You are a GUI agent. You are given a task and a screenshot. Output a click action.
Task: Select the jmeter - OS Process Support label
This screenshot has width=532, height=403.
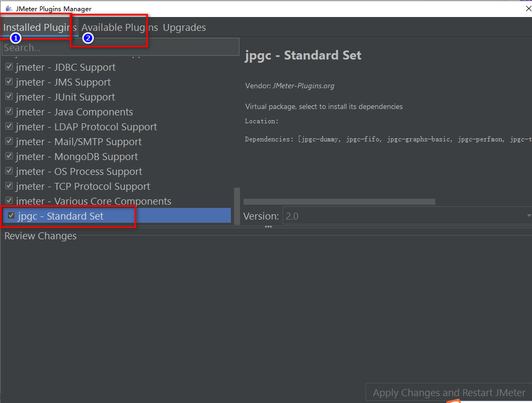(79, 172)
